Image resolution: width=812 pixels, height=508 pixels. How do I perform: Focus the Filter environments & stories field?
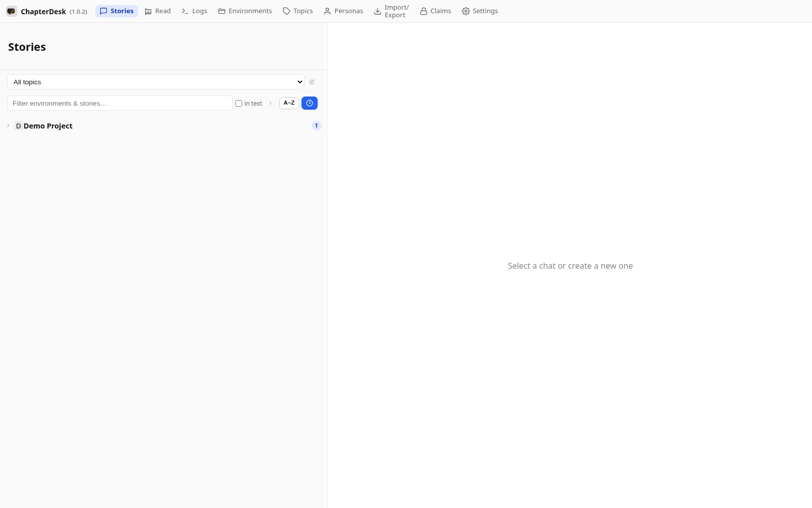120,103
